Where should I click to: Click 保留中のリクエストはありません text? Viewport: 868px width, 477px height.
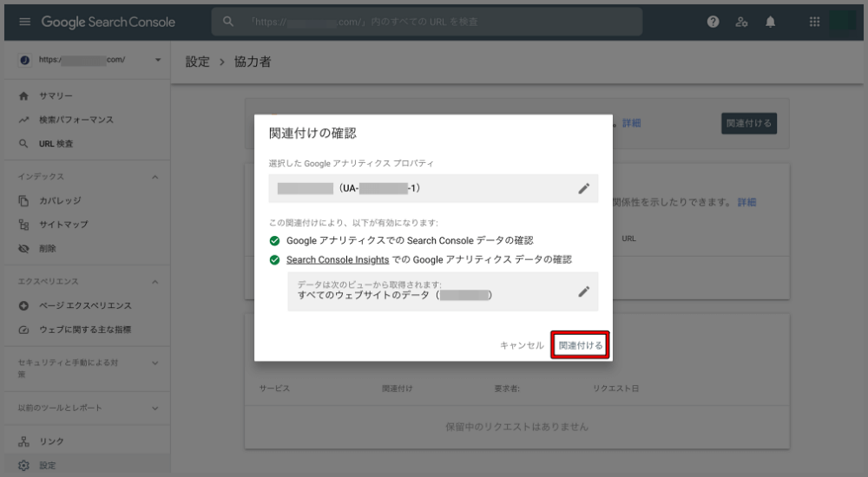(517, 427)
